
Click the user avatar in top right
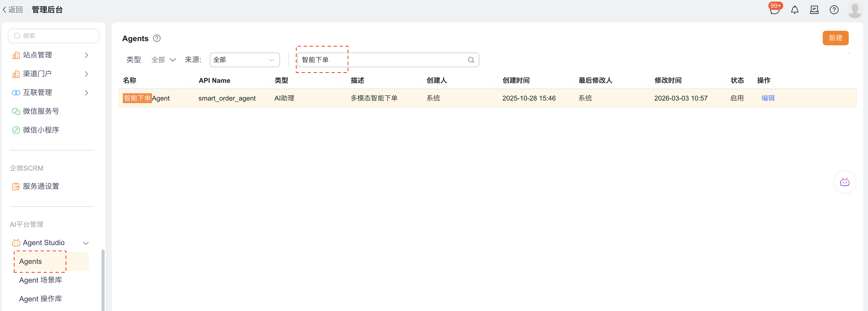(x=854, y=10)
